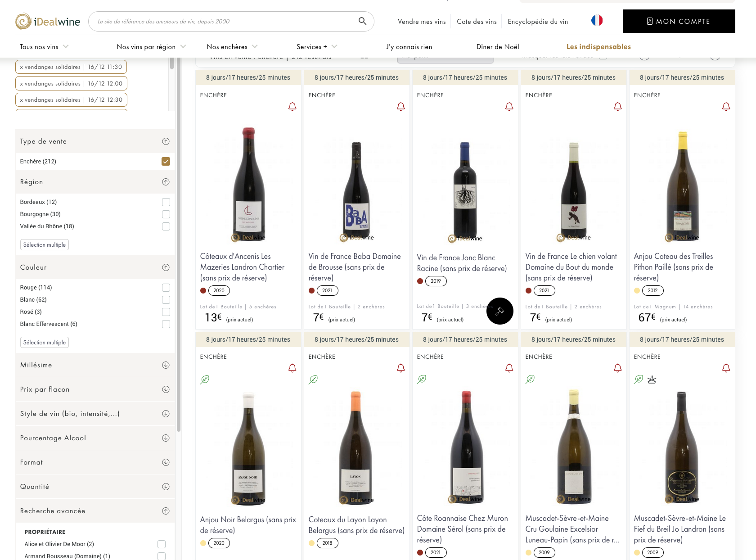Screen dimensions: 756x560
Task: Switch language via the French flag icon
Action: click(597, 20)
